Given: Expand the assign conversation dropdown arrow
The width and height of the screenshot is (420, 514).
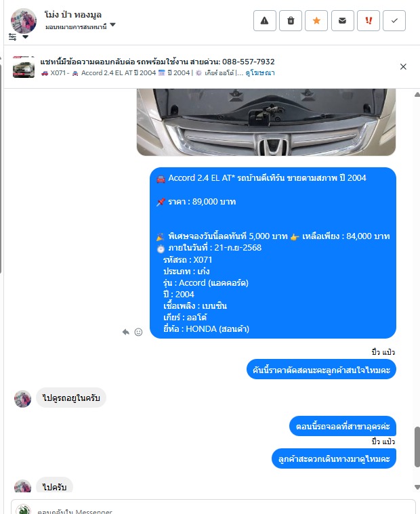Looking at the screenshot, I should (x=112, y=25).
